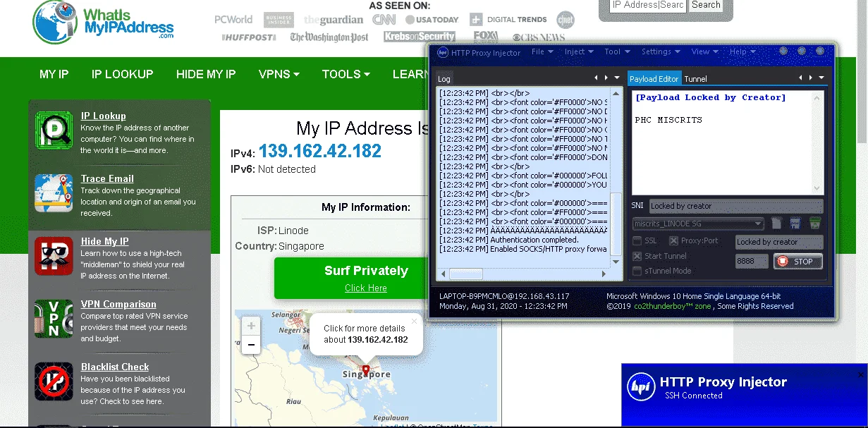
Task: Switch to the Tunnel tab
Action: tap(696, 79)
